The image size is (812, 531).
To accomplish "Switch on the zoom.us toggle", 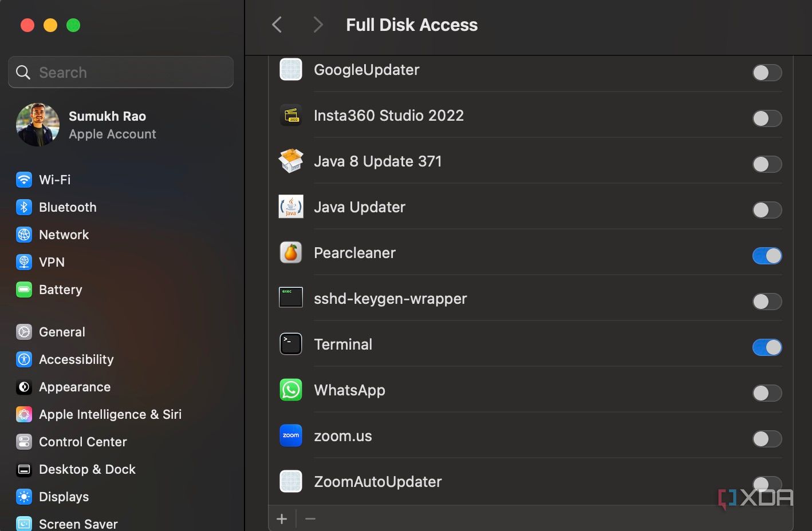I will (767, 439).
